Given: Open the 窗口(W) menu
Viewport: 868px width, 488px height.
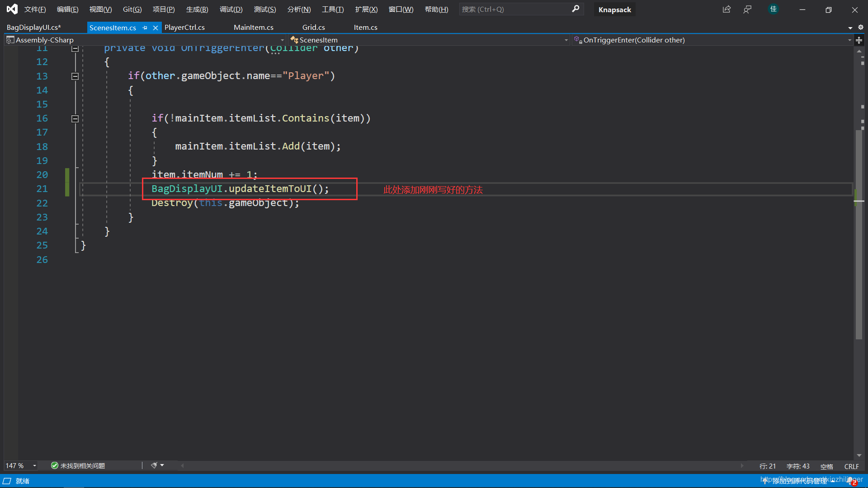Looking at the screenshot, I should click(401, 9).
